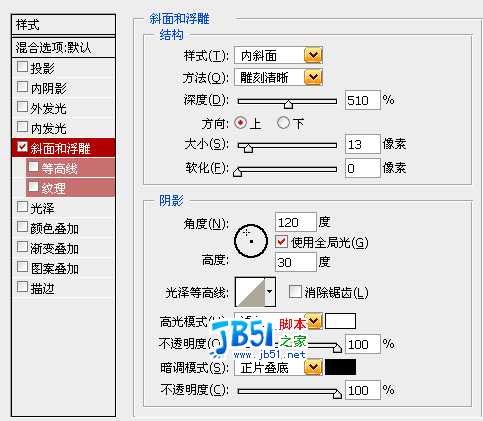Image resolution: width=483 pixels, height=421 pixels.
Task: Select the 渐变叠加 list item
Action: [63, 248]
